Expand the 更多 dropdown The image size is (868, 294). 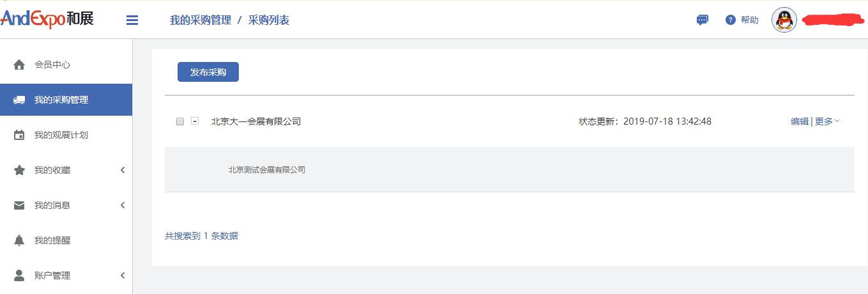pyautogui.click(x=827, y=121)
